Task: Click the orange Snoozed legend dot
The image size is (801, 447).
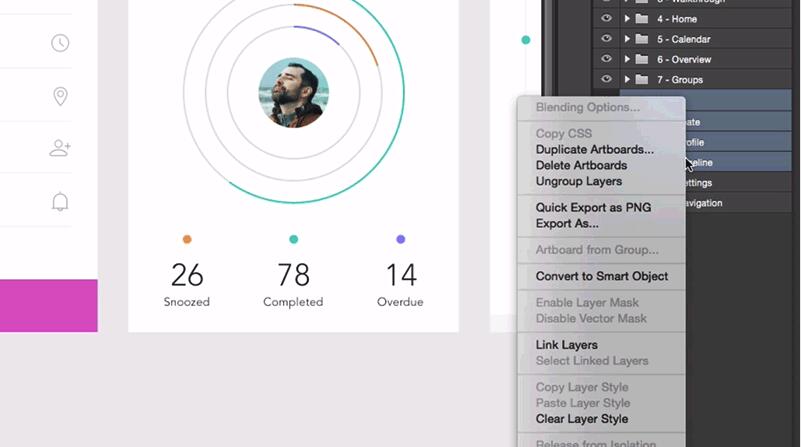Action: 187,239
